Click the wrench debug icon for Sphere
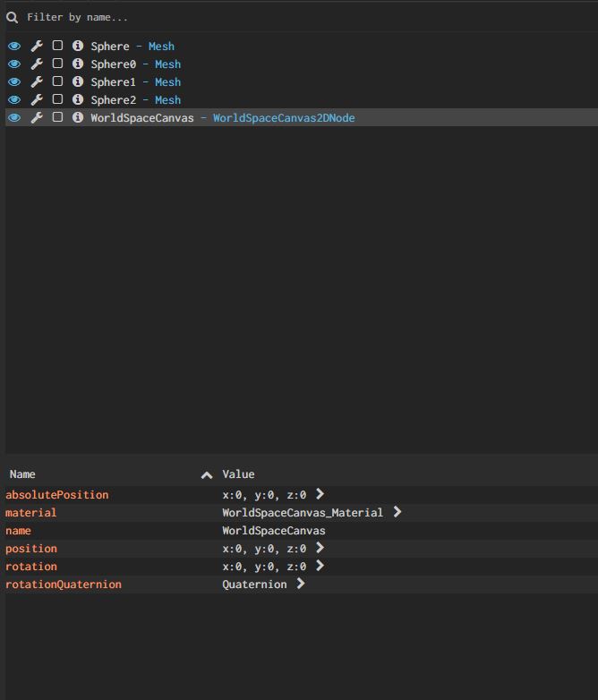Screen dimensions: 598x700 pyautogui.click(x=37, y=46)
